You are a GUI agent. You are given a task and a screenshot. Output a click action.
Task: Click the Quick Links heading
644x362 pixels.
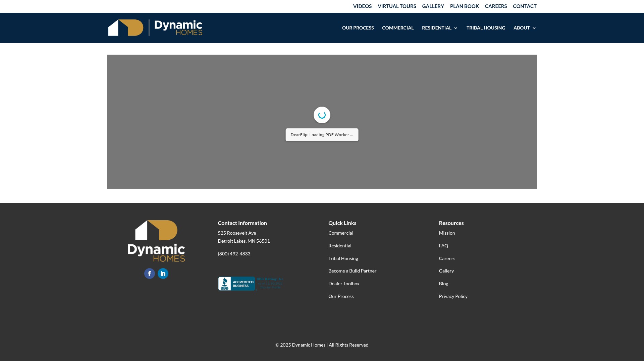(342, 223)
